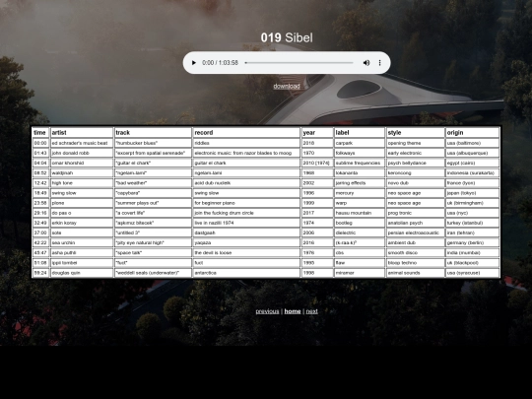This screenshot has height=399, width=532.
Task: Click the 'origin' column header
Action: (472, 132)
